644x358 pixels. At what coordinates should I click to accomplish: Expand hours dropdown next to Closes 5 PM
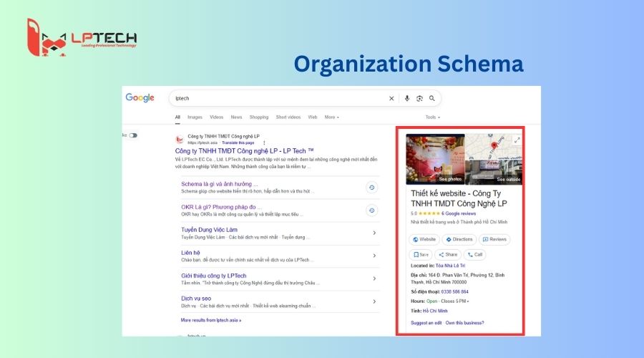(x=468, y=301)
